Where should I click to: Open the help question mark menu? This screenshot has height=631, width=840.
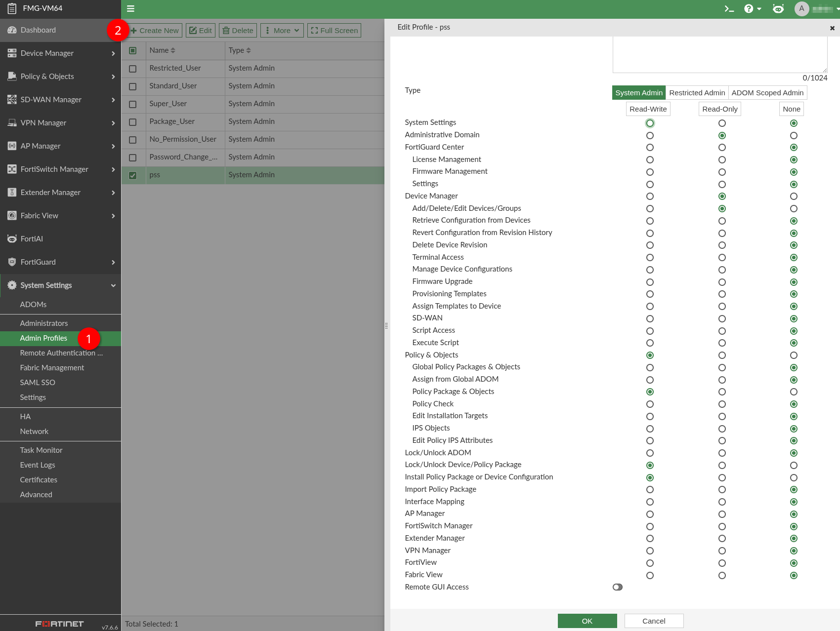(x=752, y=9)
